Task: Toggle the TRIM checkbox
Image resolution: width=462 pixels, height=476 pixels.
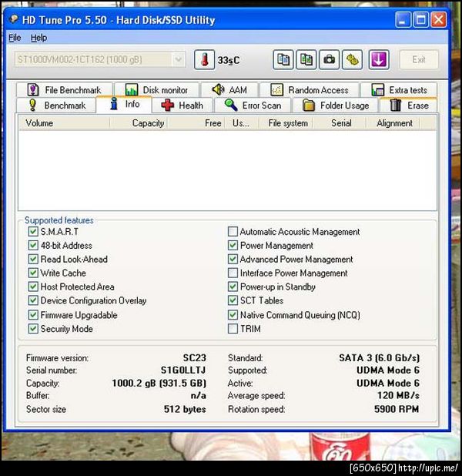Action: [x=233, y=328]
